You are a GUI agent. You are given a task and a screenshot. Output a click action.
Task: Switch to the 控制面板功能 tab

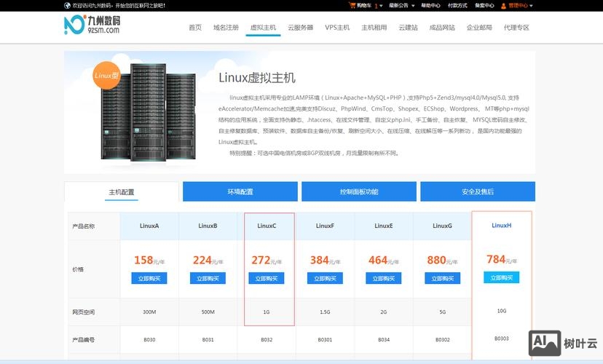(359, 191)
